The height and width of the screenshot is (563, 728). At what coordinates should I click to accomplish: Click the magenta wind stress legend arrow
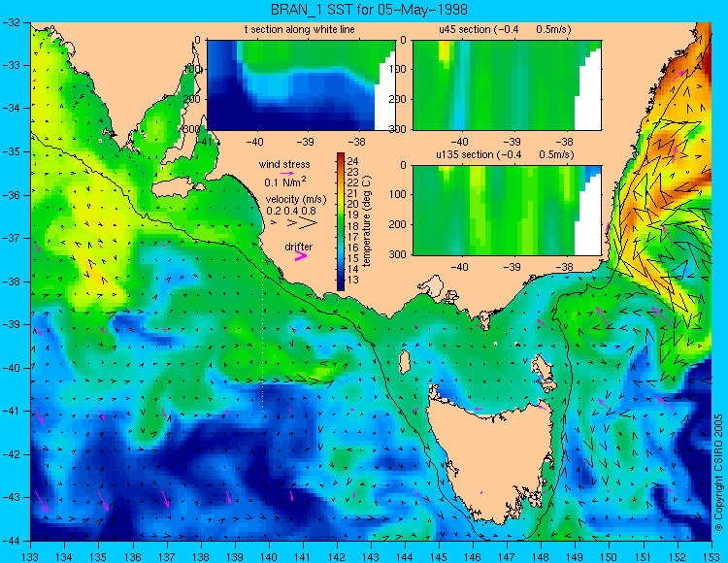(x=287, y=173)
